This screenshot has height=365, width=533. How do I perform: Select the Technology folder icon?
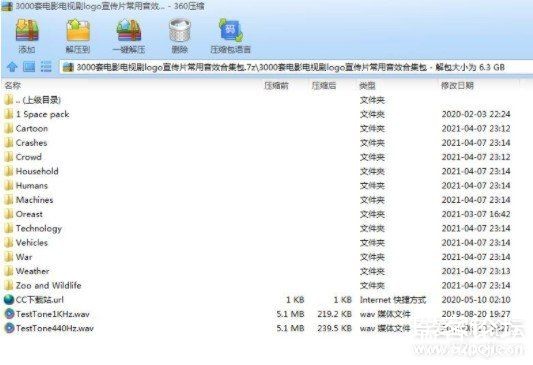(9, 228)
